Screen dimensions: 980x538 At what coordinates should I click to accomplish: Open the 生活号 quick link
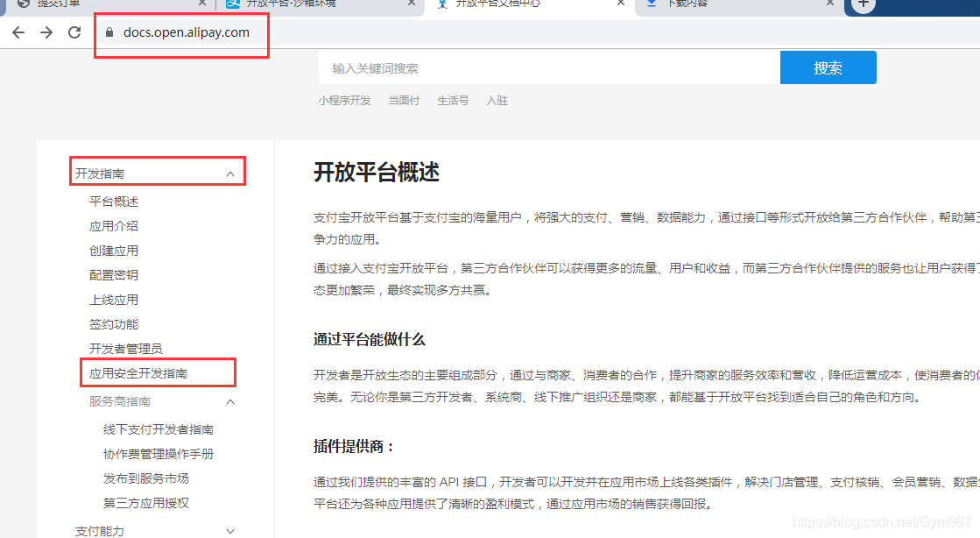tap(453, 101)
